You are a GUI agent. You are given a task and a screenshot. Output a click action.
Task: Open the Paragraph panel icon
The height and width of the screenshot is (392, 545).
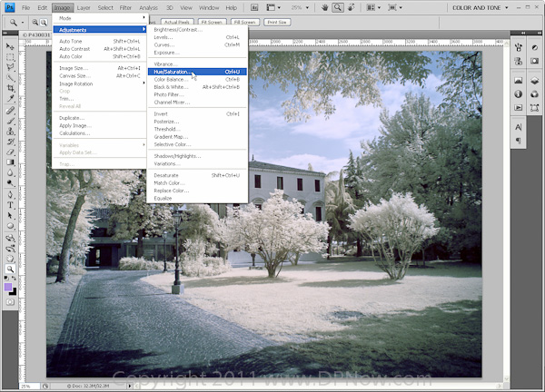pyautogui.click(x=518, y=141)
